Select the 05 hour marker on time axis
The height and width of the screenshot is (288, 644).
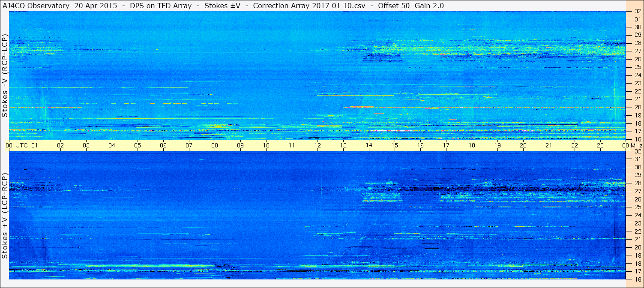click(138, 145)
